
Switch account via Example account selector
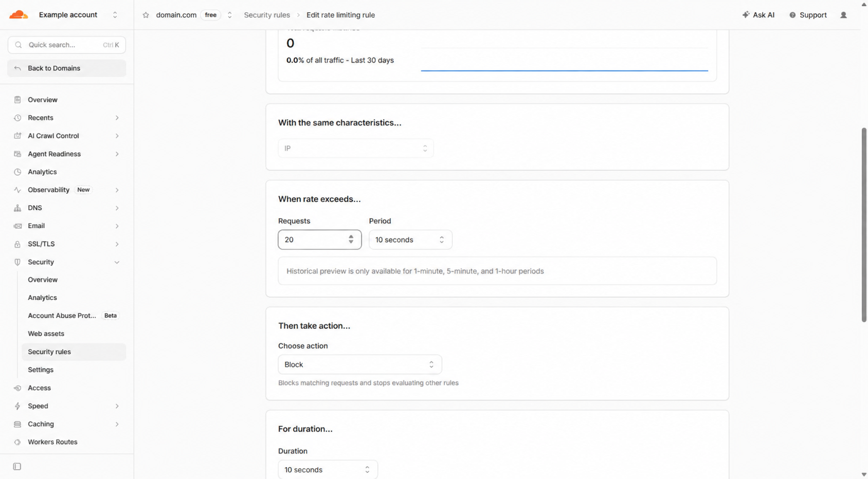79,15
